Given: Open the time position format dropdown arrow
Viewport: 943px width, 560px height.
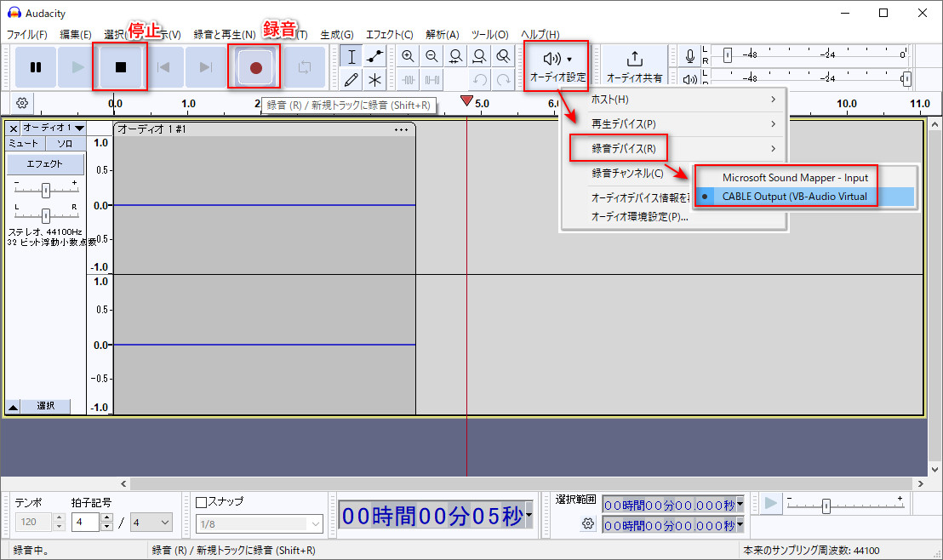Looking at the screenshot, I should click(x=529, y=515).
